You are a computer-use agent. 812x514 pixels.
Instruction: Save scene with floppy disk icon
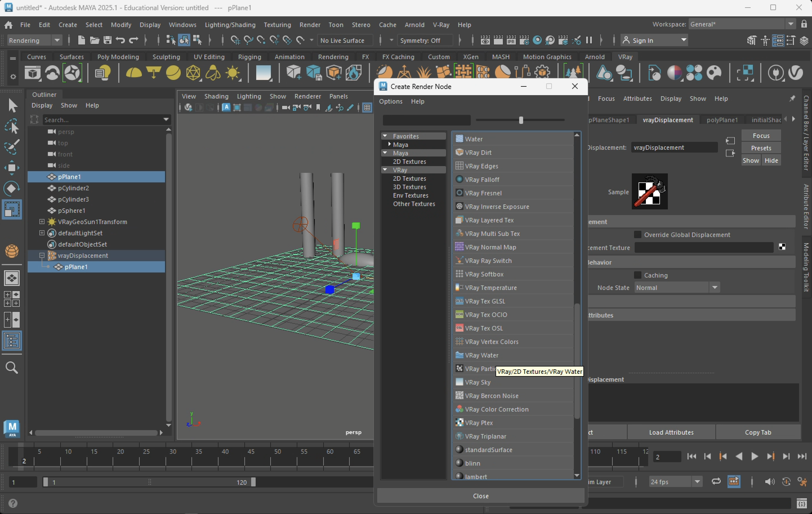coord(108,41)
